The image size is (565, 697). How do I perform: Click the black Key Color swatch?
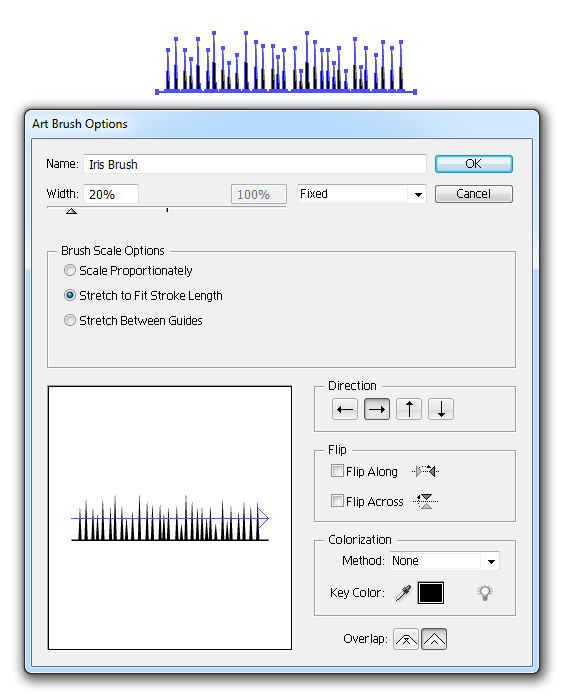tap(431, 593)
